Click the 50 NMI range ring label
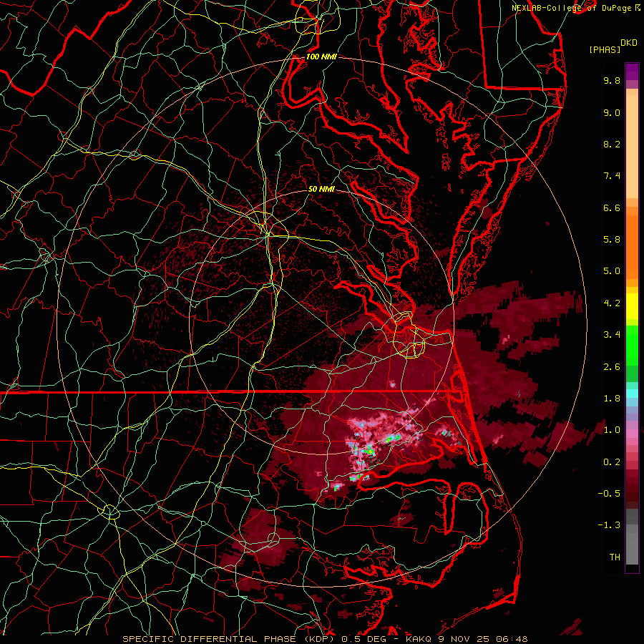The image size is (644, 644). 321,189
